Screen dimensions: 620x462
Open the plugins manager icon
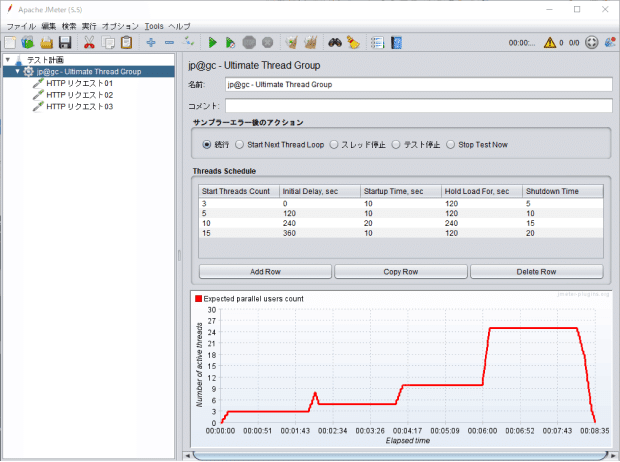point(610,42)
